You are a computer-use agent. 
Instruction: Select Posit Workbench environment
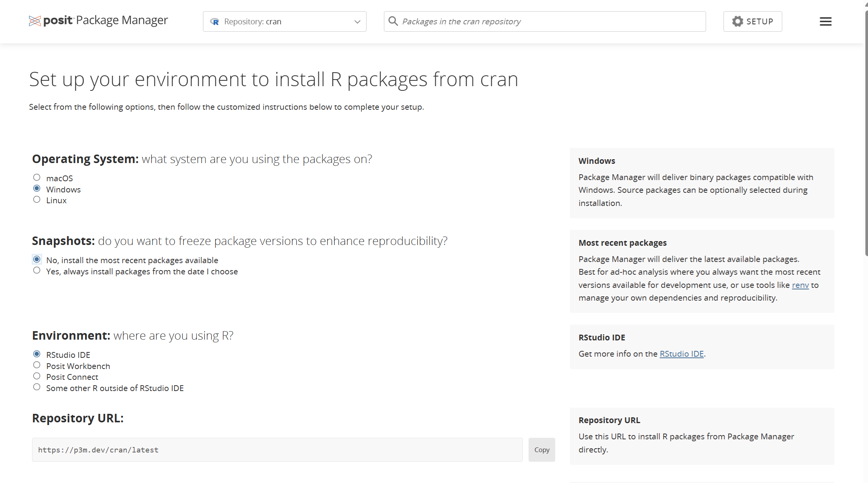[x=37, y=365]
